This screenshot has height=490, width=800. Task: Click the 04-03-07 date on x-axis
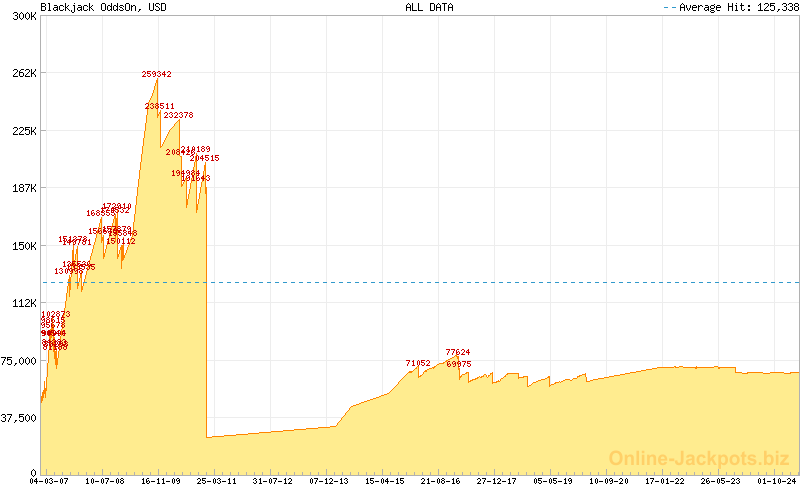tap(49, 481)
